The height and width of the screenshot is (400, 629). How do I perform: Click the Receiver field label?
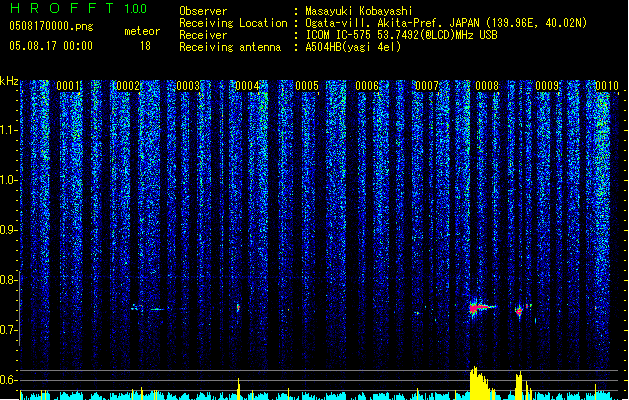pos(203,35)
